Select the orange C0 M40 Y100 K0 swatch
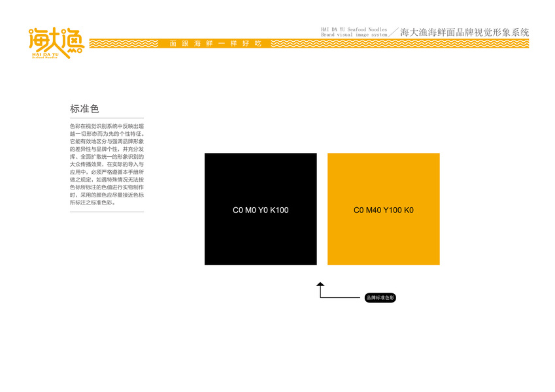The width and height of the screenshot is (555, 392). pos(383,209)
